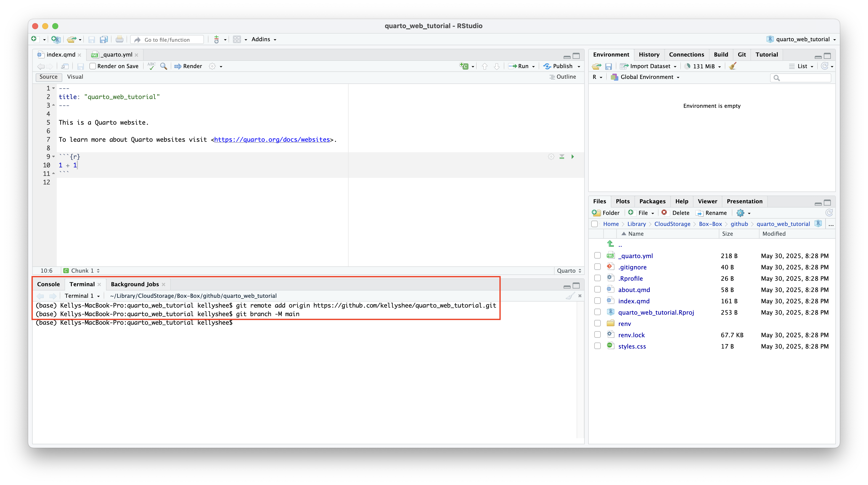Click the Rename button in Files
Image resolution: width=868 pixels, height=485 pixels.
click(711, 213)
